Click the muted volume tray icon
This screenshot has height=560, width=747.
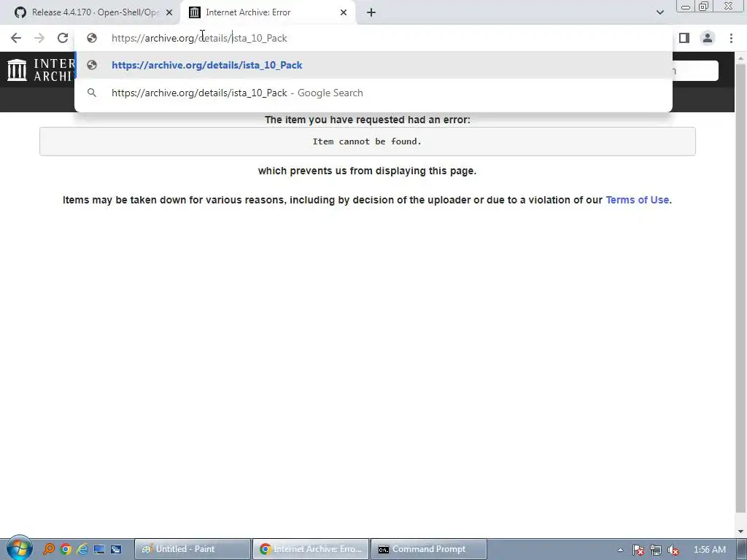point(673,550)
